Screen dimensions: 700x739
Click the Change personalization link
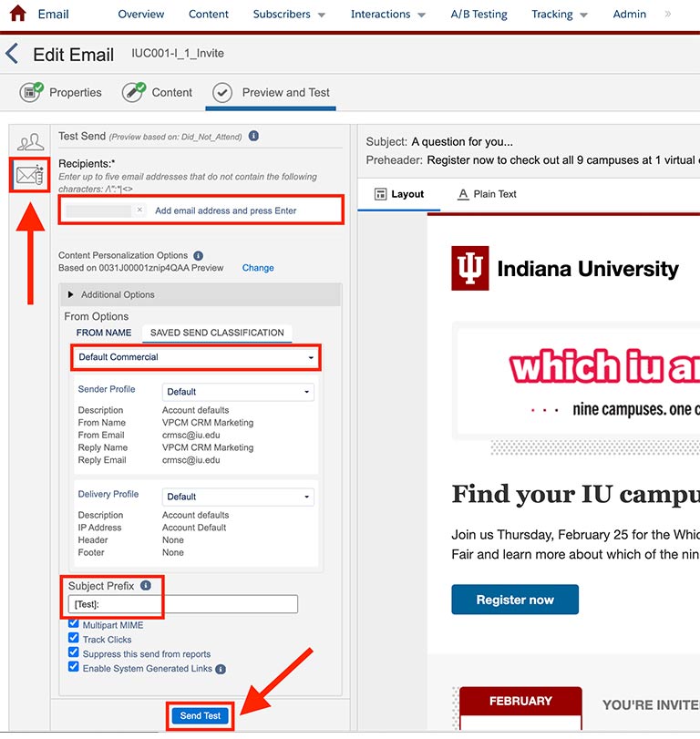click(258, 268)
